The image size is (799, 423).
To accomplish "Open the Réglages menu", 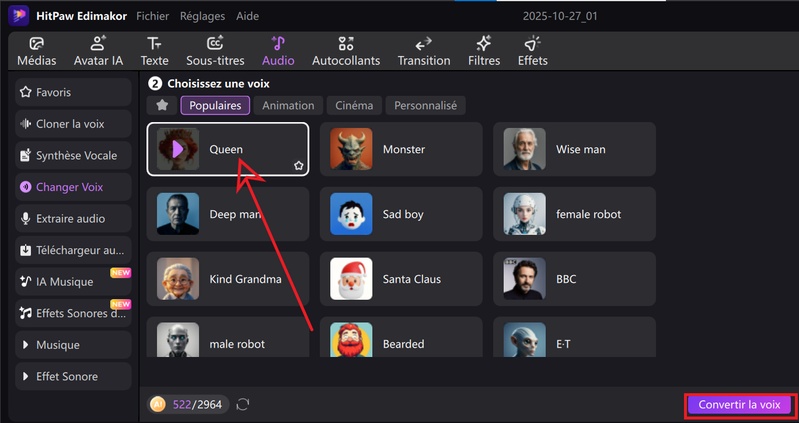I will [x=202, y=16].
